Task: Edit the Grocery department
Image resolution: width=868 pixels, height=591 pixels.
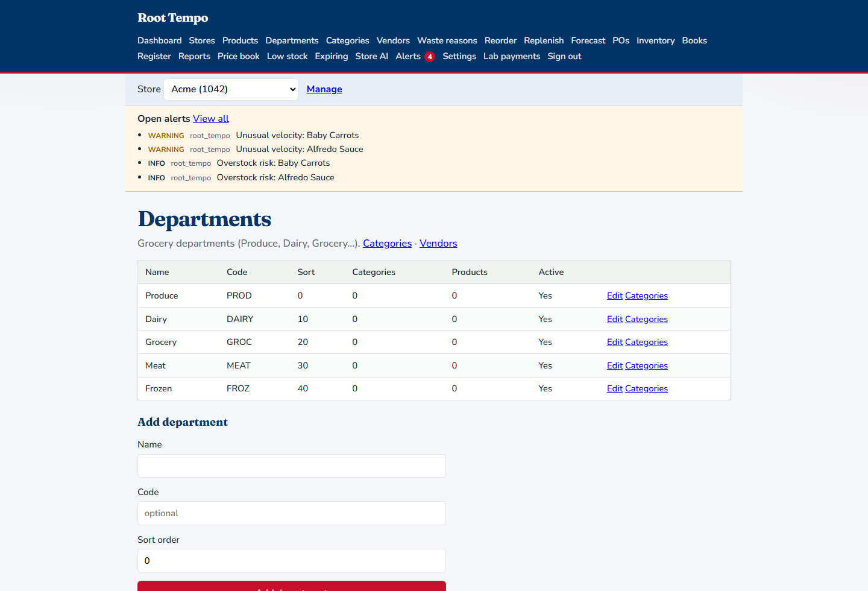Action: point(615,342)
